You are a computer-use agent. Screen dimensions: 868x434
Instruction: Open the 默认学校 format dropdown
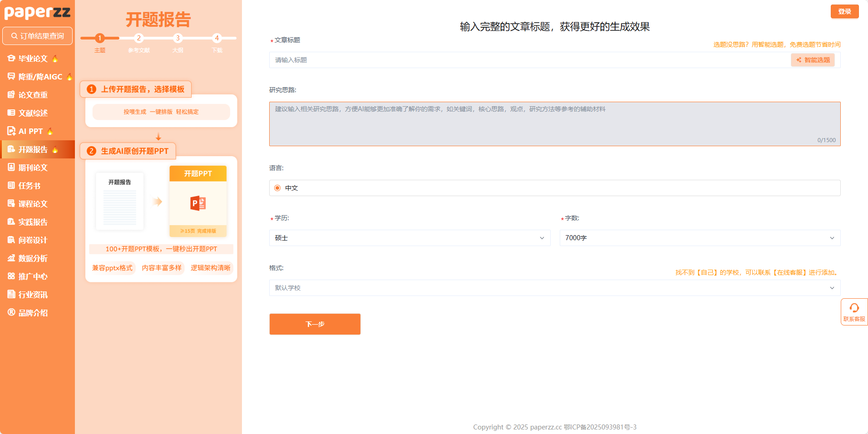coord(554,288)
